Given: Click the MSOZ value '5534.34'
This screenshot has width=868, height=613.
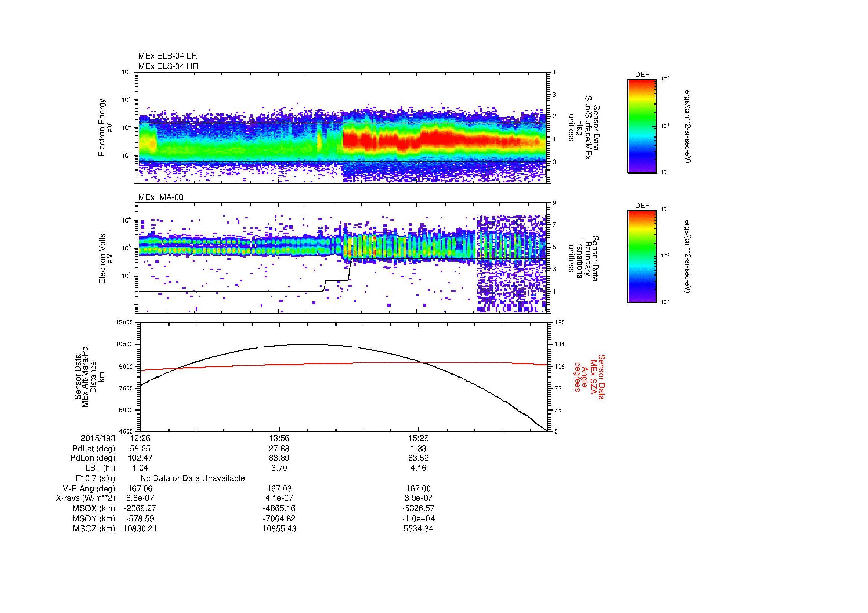Looking at the screenshot, I should pyautogui.click(x=419, y=529).
